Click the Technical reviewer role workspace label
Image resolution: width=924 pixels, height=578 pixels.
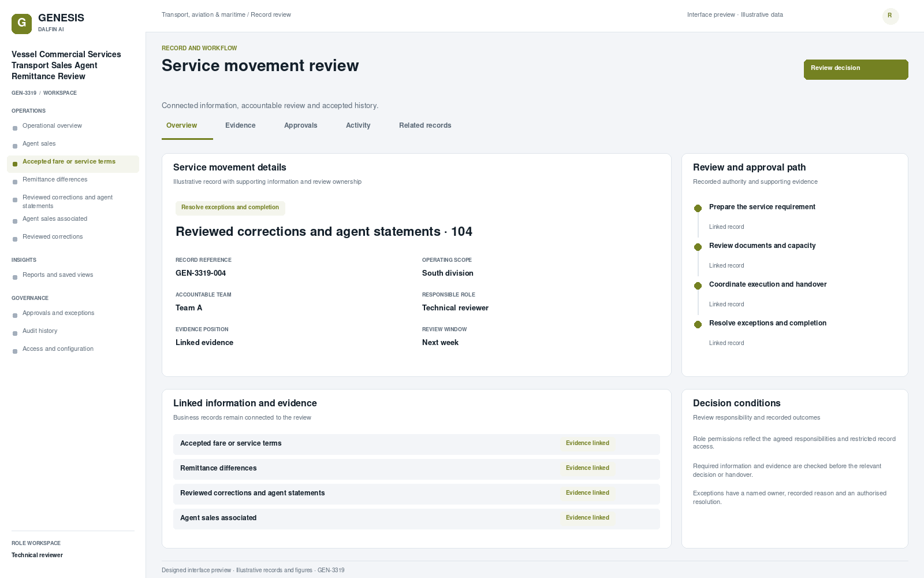37,555
